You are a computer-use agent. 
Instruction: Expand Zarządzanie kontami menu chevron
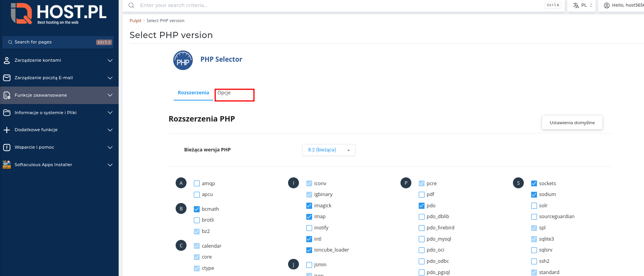pyautogui.click(x=110, y=61)
